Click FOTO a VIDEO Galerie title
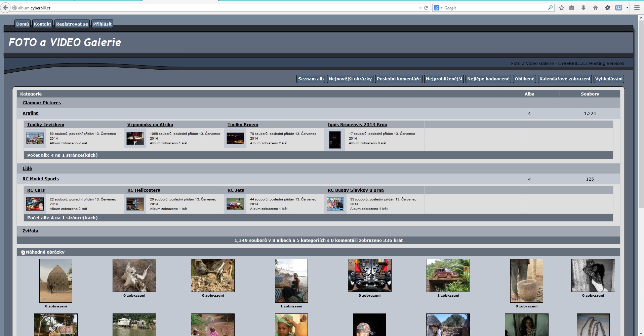The height and width of the screenshot is (336, 644). point(65,42)
